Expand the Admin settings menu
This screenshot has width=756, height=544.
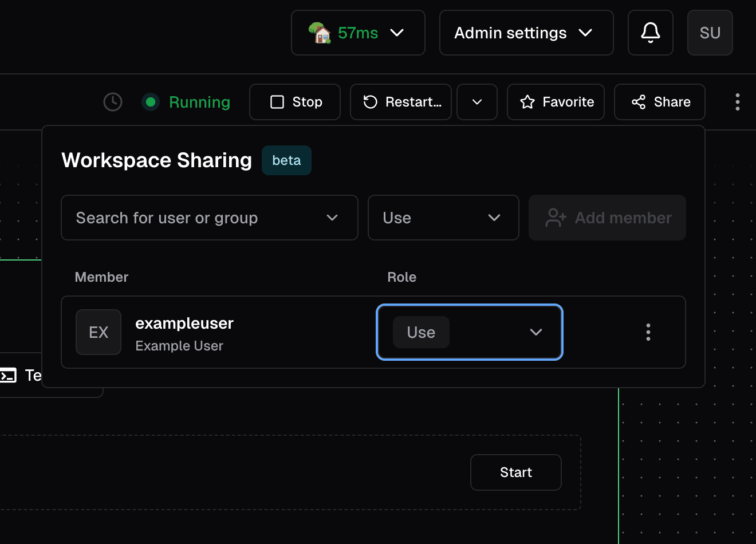tap(526, 33)
